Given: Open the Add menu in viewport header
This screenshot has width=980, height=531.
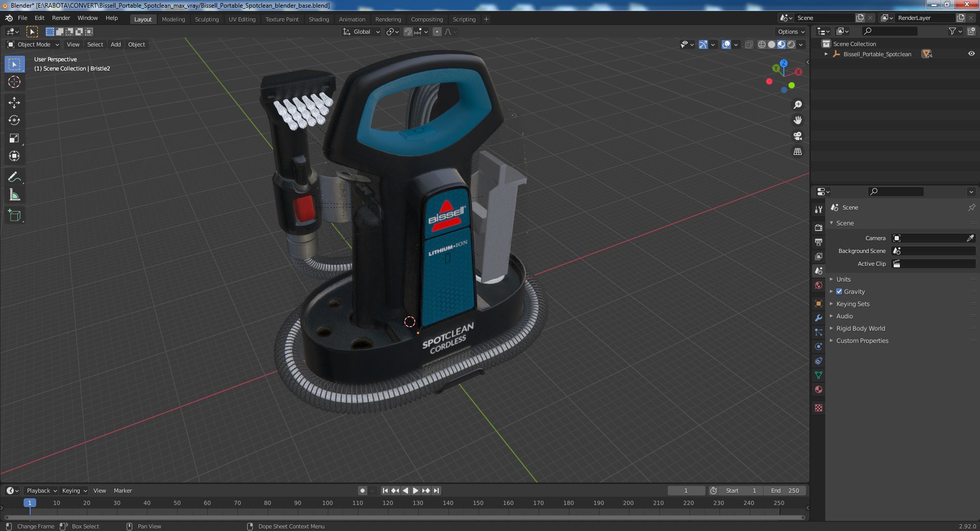Looking at the screenshot, I should click(116, 44).
